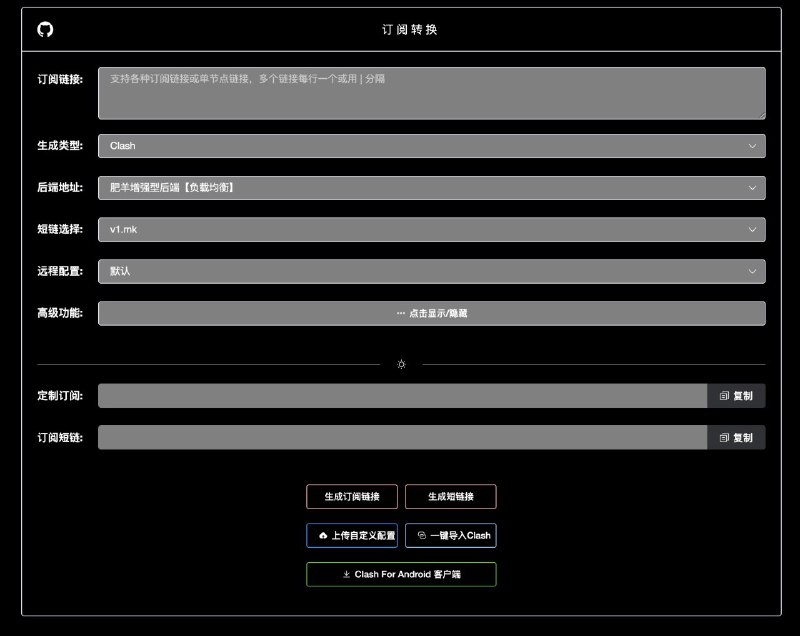Click the 定制订阅 output field

(403, 396)
